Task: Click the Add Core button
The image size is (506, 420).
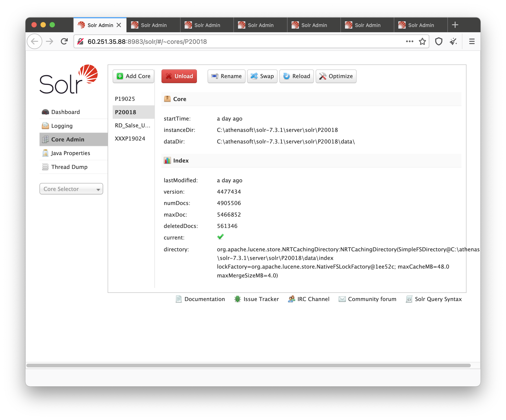Action: [x=133, y=76]
